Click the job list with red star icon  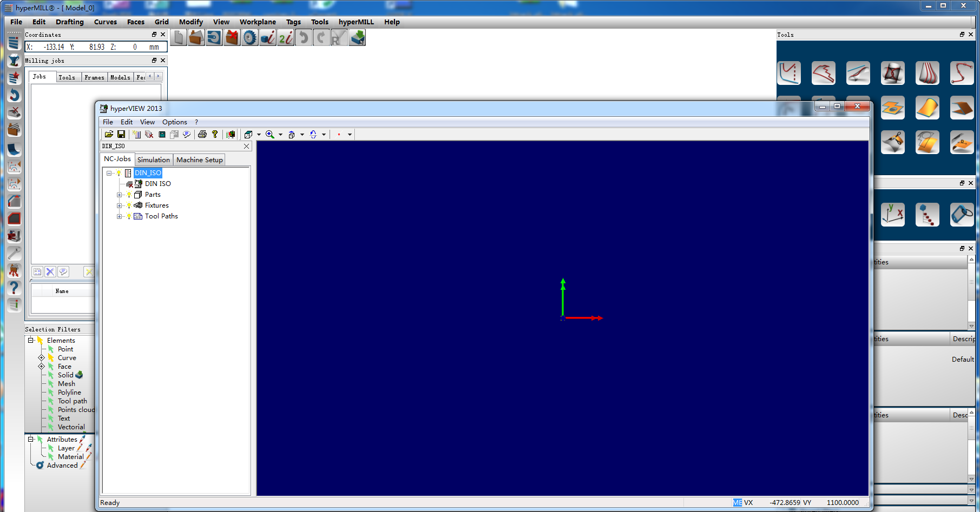coord(14,78)
